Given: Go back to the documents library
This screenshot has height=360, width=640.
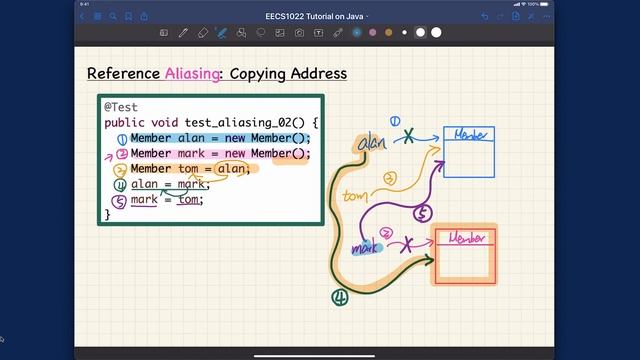Looking at the screenshot, I should (x=82, y=16).
